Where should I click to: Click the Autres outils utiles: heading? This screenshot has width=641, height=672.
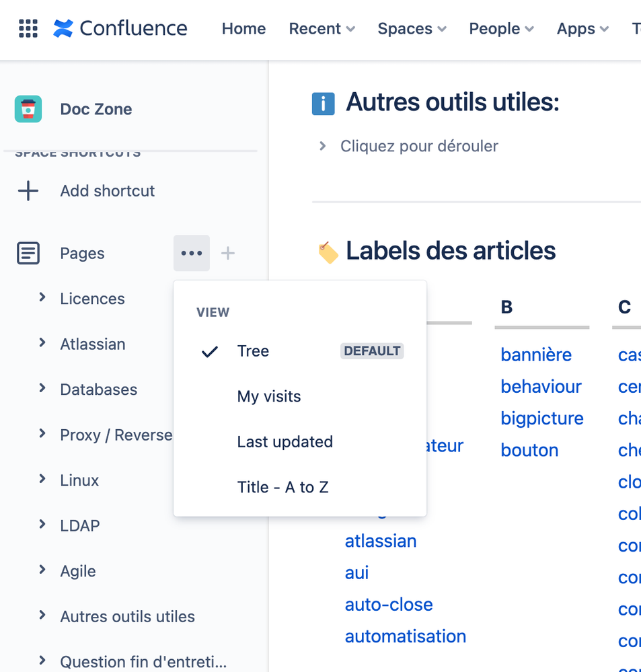tap(453, 102)
